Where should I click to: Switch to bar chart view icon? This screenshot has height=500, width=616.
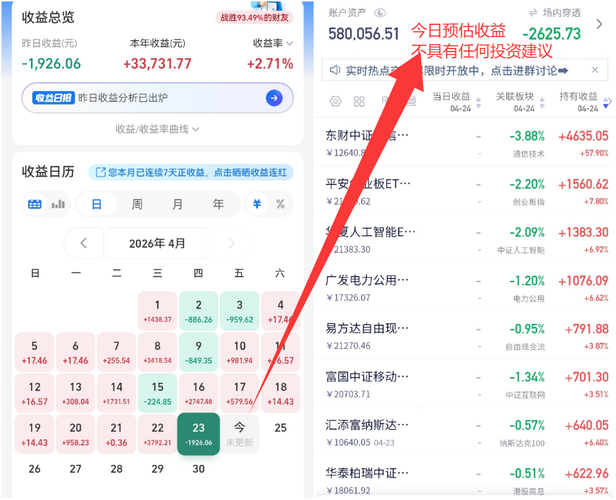(58, 204)
